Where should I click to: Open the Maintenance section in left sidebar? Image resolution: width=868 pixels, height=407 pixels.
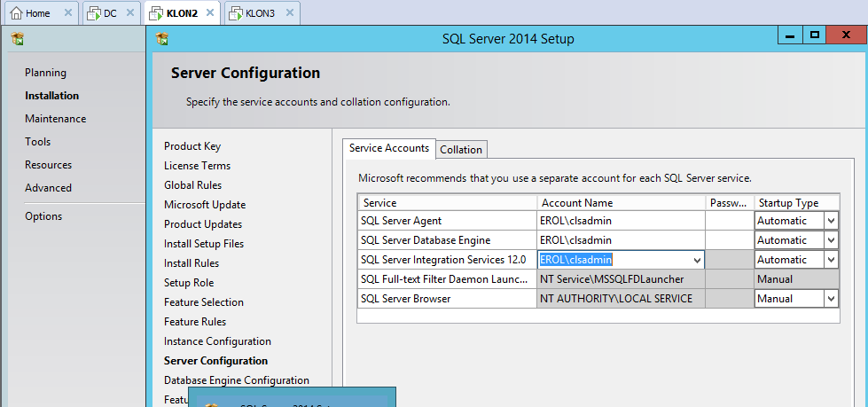coord(55,119)
